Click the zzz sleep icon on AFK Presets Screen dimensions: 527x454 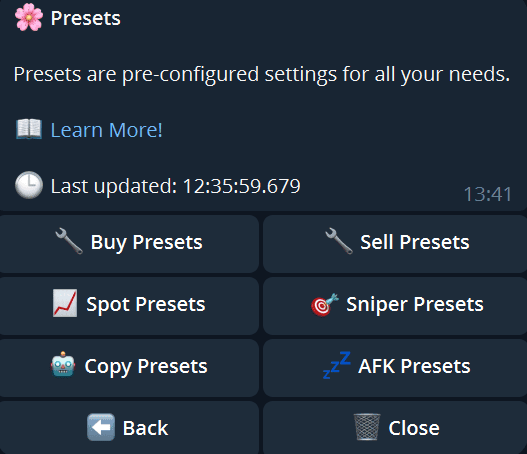[336, 365]
